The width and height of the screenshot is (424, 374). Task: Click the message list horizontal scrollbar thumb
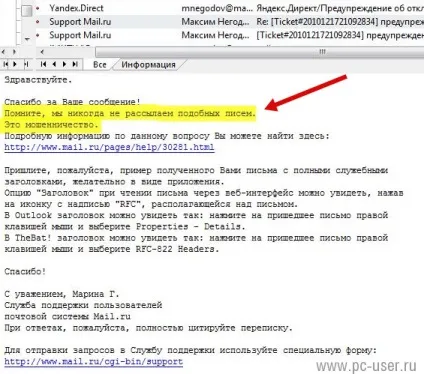pos(259,52)
